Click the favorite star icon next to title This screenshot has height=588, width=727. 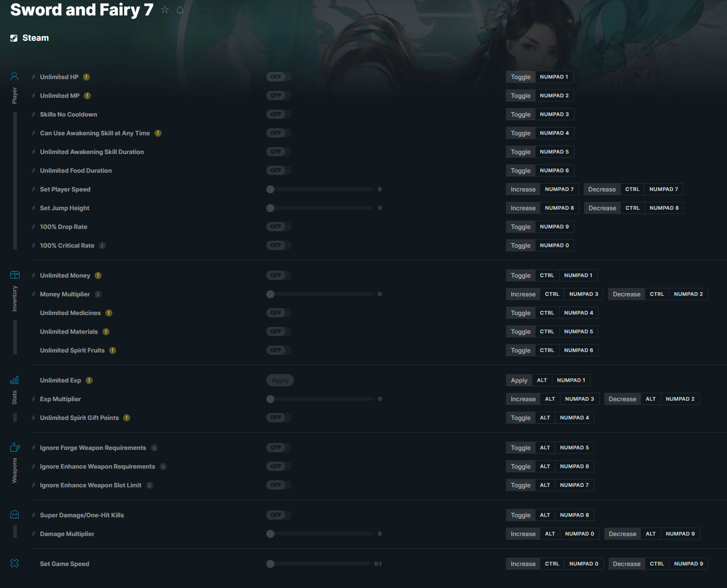click(x=165, y=9)
